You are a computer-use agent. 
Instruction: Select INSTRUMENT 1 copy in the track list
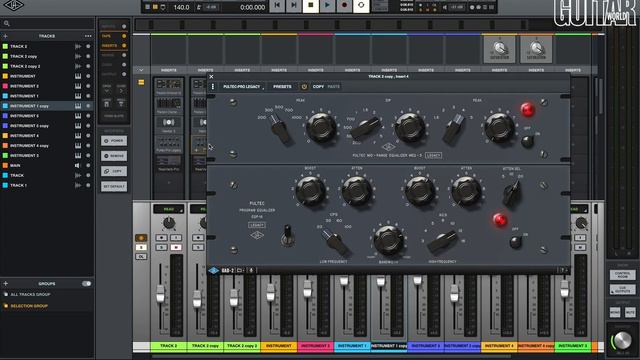click(47, 106)
